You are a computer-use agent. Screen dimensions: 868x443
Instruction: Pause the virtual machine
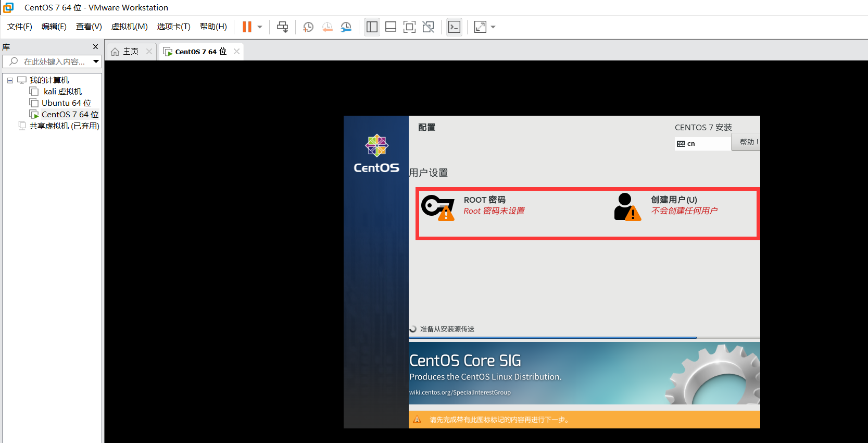247,27
